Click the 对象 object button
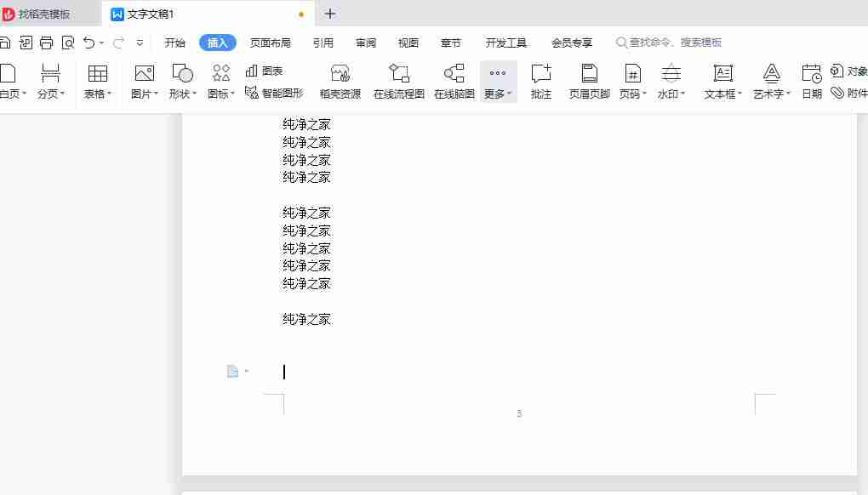Image resolution: width=868 pixels, height=495 pixels. tap(848, 71)
